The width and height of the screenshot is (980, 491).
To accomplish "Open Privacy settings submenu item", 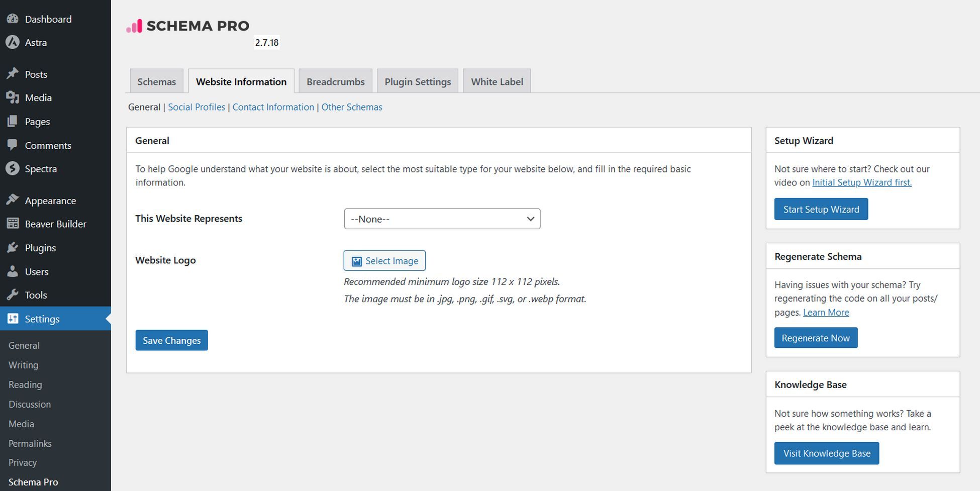I will pyautogui.click(x=23, y=462).
